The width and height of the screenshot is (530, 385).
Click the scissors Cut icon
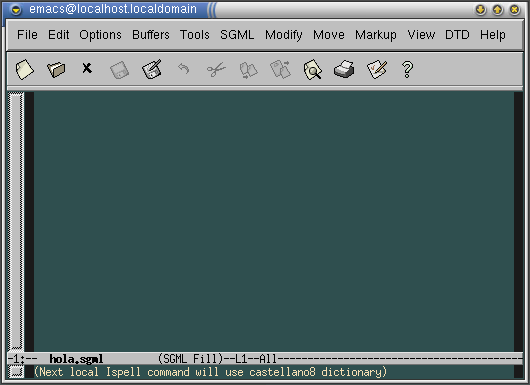click(216, 69)
